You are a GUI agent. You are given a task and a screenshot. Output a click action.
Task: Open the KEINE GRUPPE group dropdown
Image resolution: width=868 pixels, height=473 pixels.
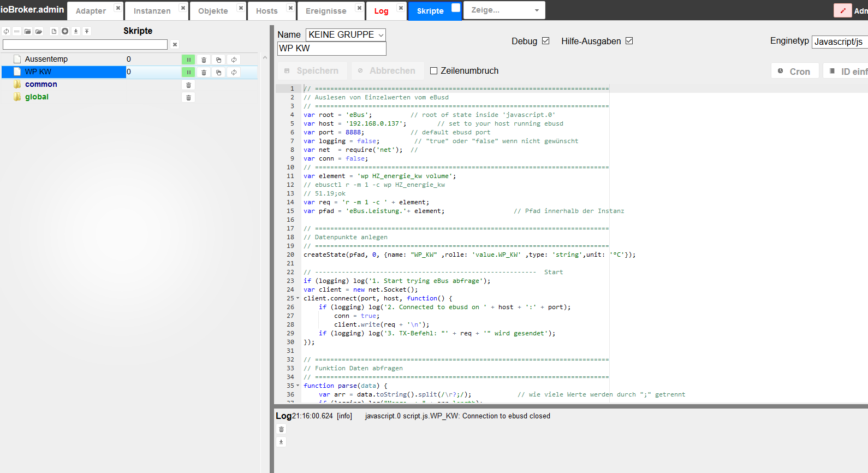click(x=346, y=34)
